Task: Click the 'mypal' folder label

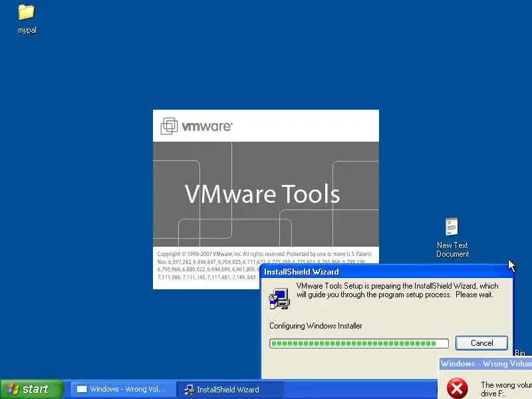Action: click(x=27, y=30)
